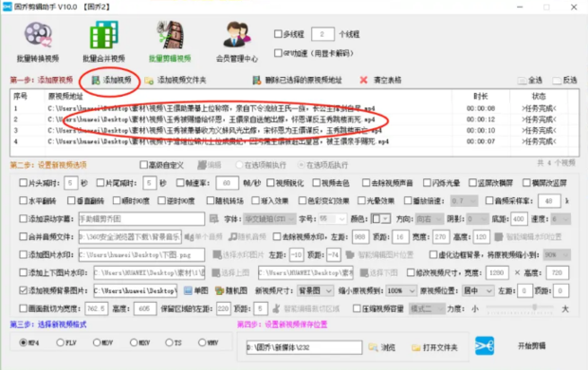Select the MKV format radio button
Image resolution: width=588 pixels, height=370 pixels.
click(134, 342)
